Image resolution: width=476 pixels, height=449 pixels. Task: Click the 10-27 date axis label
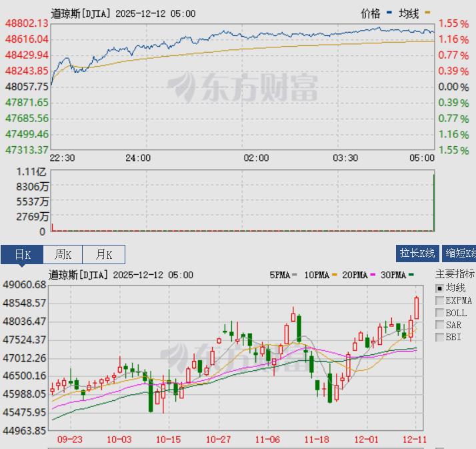218,439
